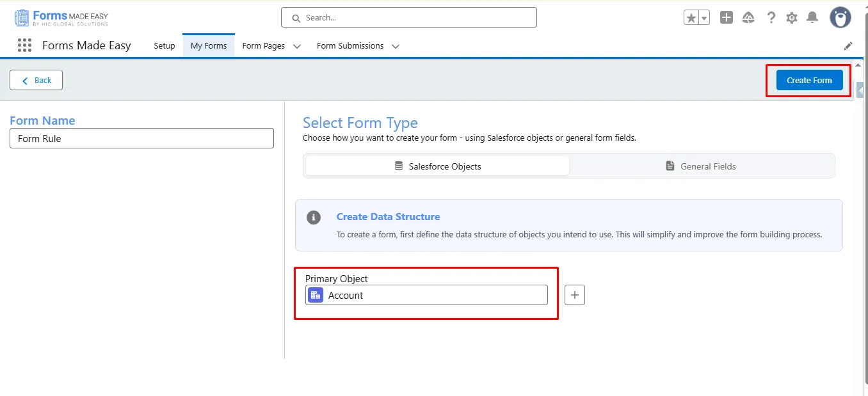Viewport: 868px width, 396px height.
Task: Click the Forms Made Easy logo
Action: tap(61, 18)
